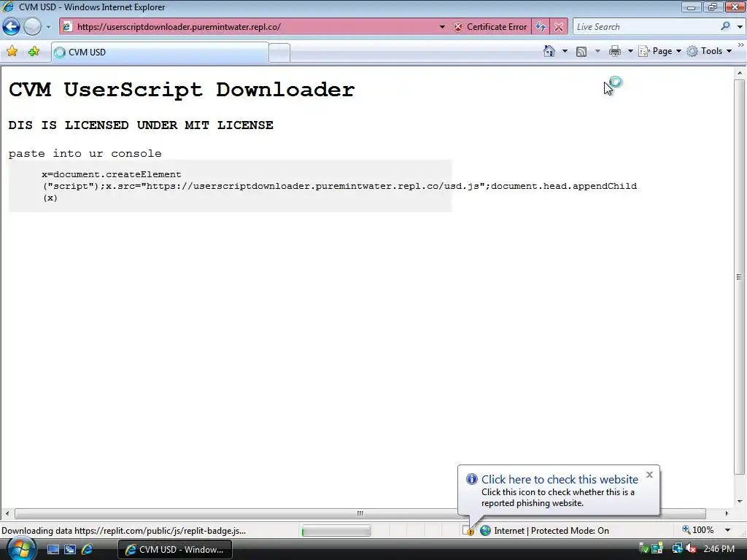The image size is (747, 560).
Task: Expand the Home button dropdown arrow
Action: 565,51
